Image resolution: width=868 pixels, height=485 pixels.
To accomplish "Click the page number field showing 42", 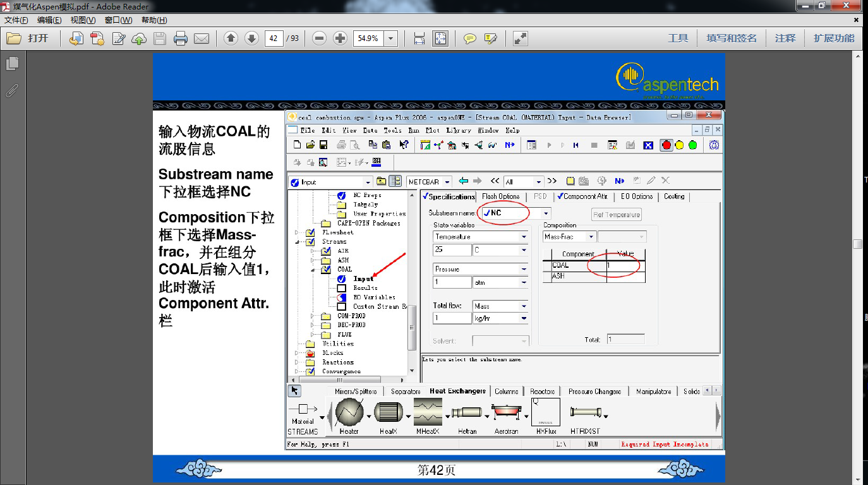I will pyautogui.click(x=274, y=39).
